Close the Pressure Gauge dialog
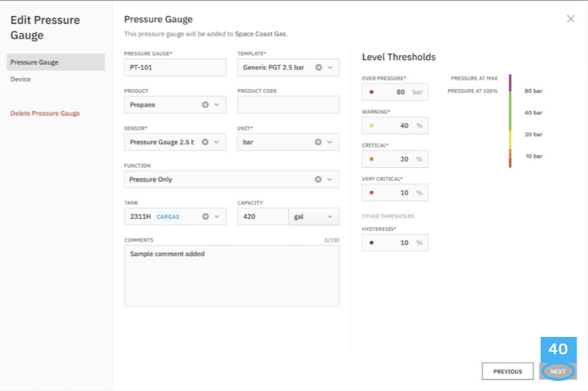Screen dimensions: 588x391 click(571, 19)
